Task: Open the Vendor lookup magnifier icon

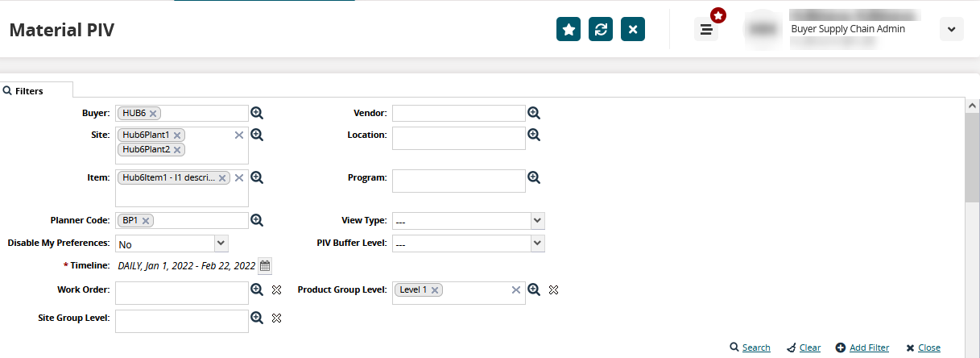Action: [533, 114]
